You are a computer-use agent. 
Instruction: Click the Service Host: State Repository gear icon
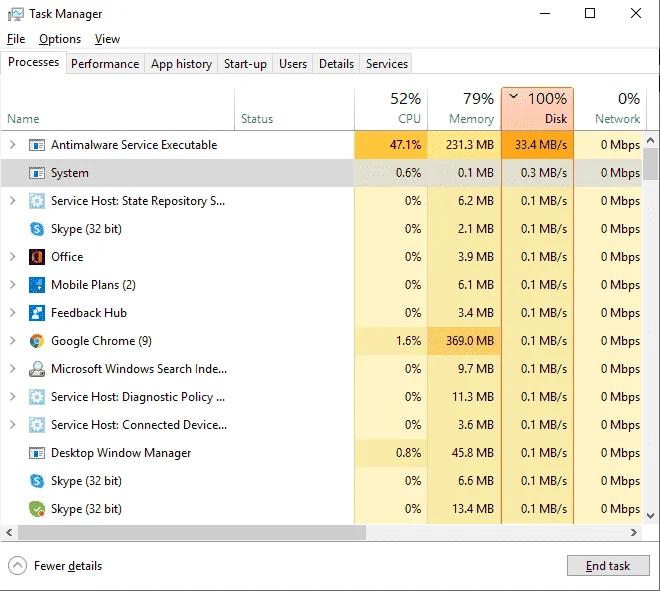[x=37, y=201]
